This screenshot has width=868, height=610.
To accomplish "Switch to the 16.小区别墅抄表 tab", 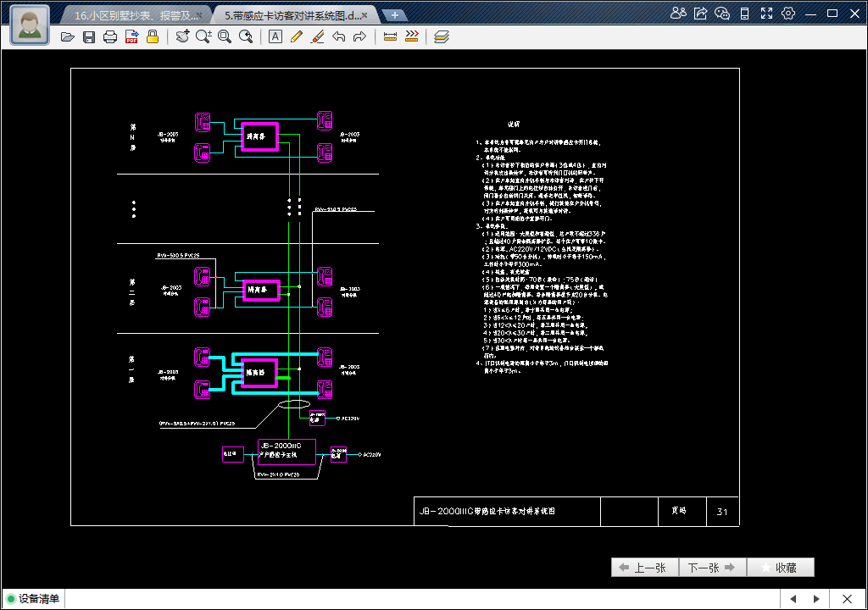I will click(x=134, y=15).
